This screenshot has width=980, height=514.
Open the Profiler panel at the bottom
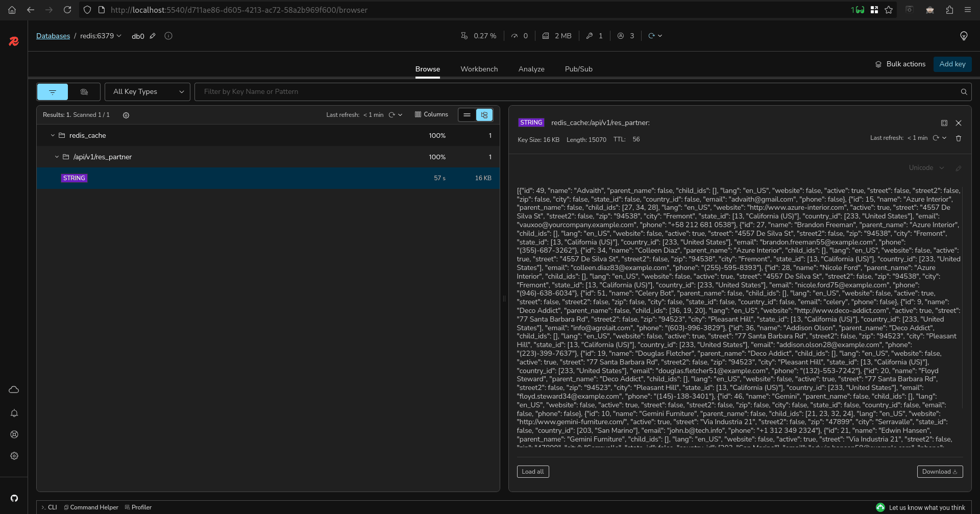coord(138,507)
